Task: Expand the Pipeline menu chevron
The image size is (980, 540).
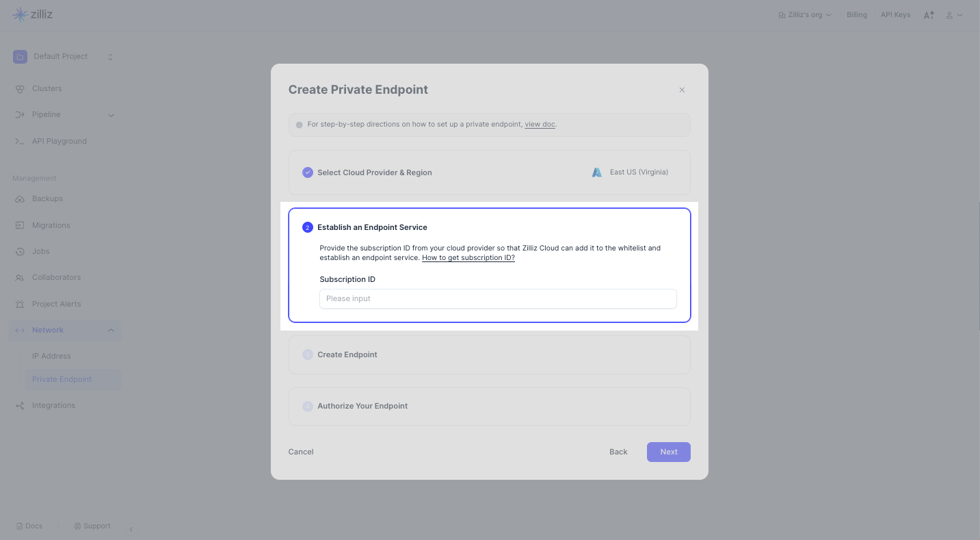Action: tap(111, 115)
